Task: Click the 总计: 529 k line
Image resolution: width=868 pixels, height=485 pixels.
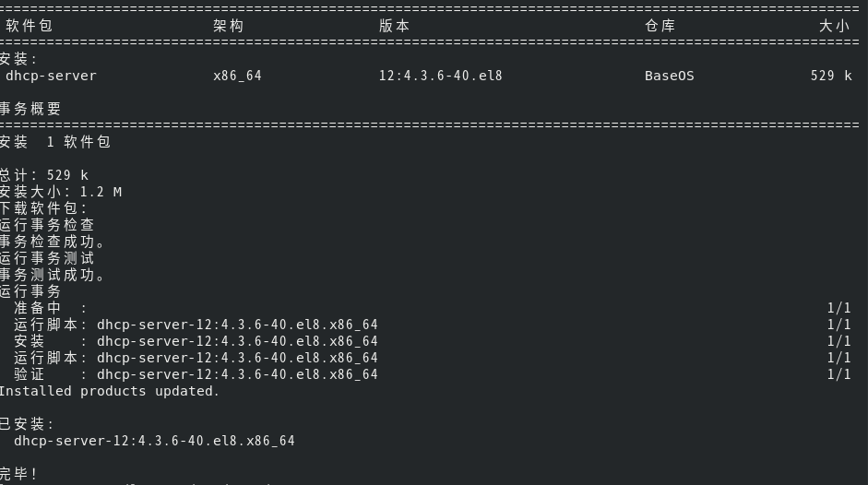Action: 44,175
